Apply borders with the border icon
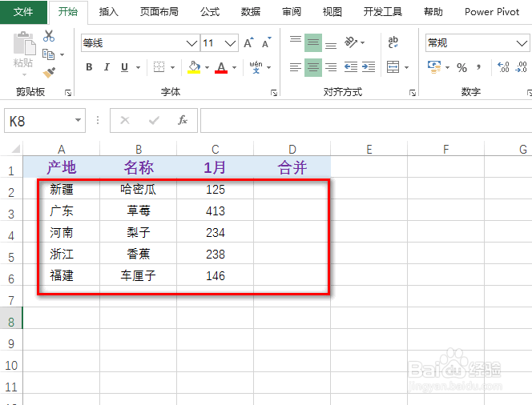Screen dimensions: 532x405 [159, 67]
